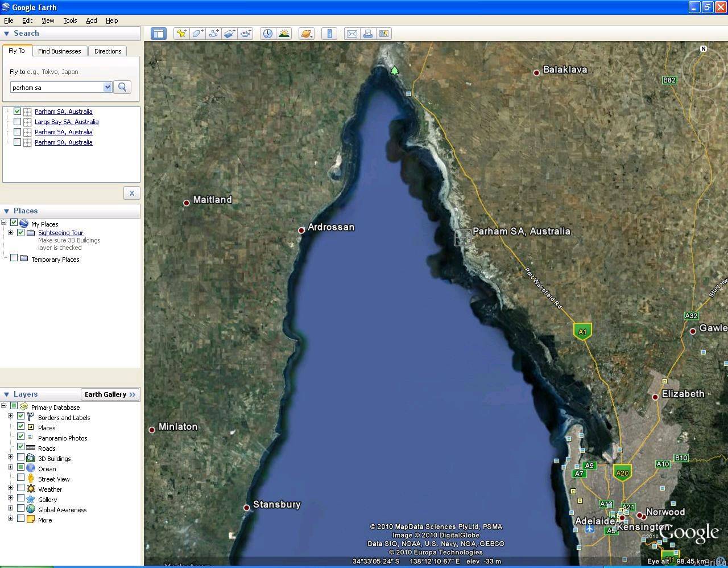Expand the Sightseeing Tour folder
This screenshot has height=568, width=728.
coord(10,233)
